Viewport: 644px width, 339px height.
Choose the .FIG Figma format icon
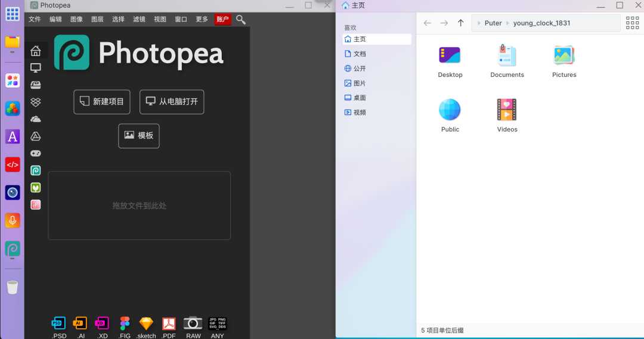[x=125, y=328]
